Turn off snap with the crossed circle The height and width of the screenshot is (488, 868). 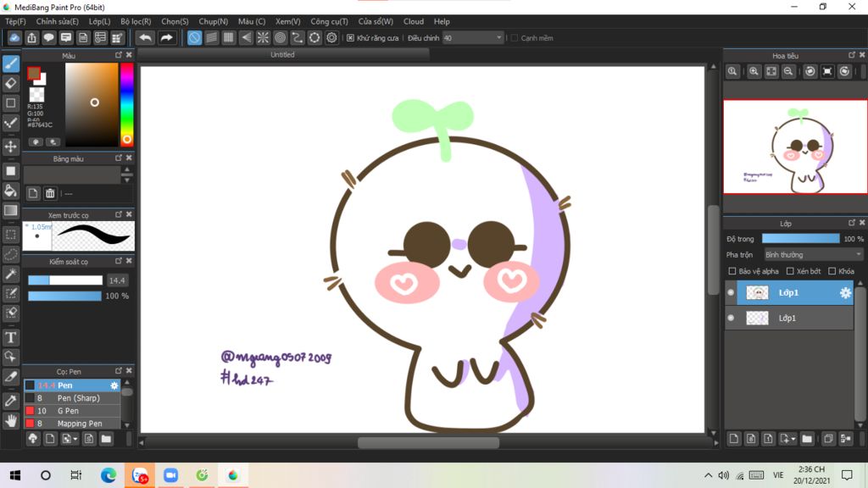[194, 37]
